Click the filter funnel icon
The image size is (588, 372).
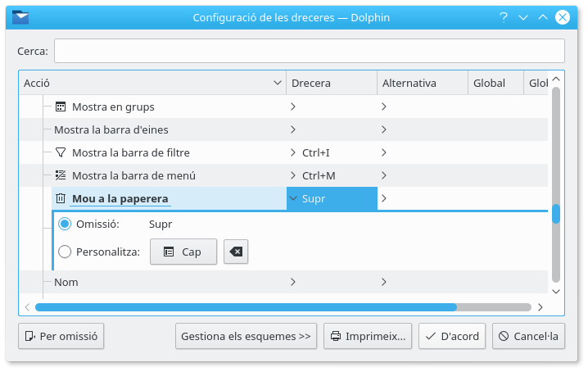pos(61,152)
